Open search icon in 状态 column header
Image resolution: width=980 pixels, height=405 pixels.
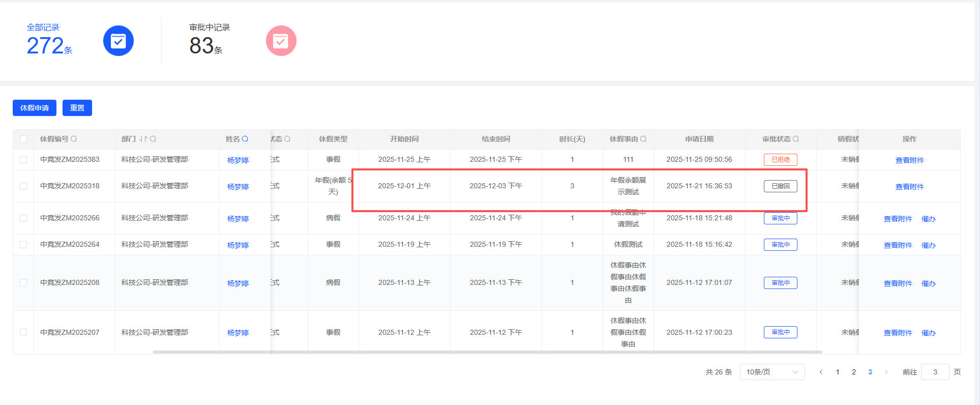287,139
